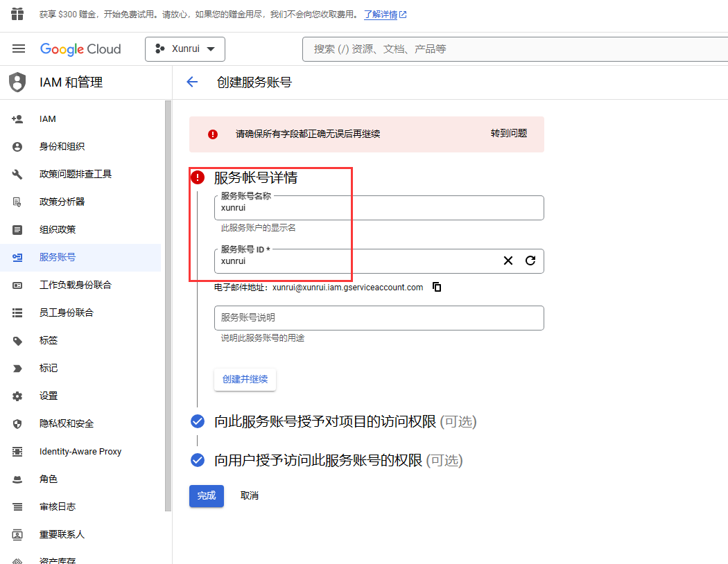Click the 服务帐号详情 step error icon
The image size is (728, 564).
pos(198,177)
